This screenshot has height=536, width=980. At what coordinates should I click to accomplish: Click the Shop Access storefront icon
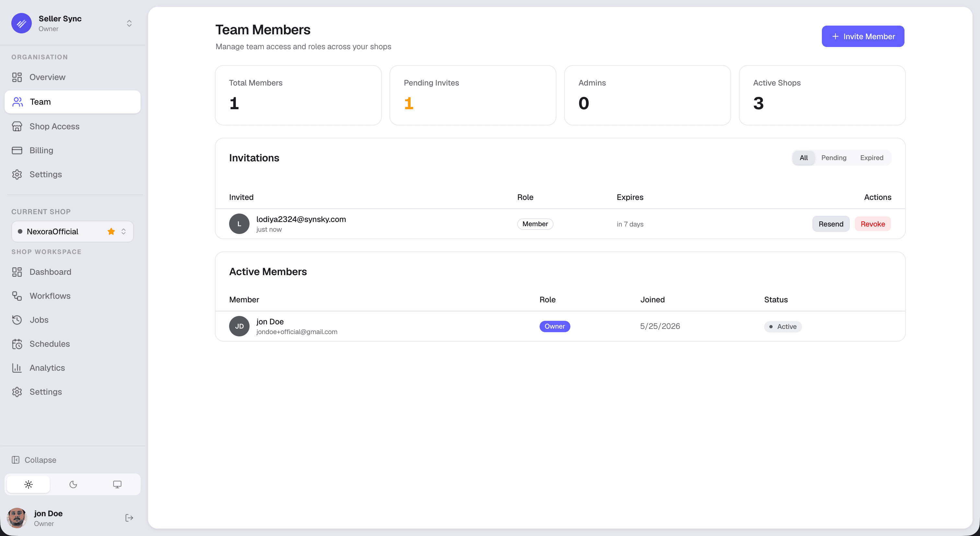click(17, 126)
